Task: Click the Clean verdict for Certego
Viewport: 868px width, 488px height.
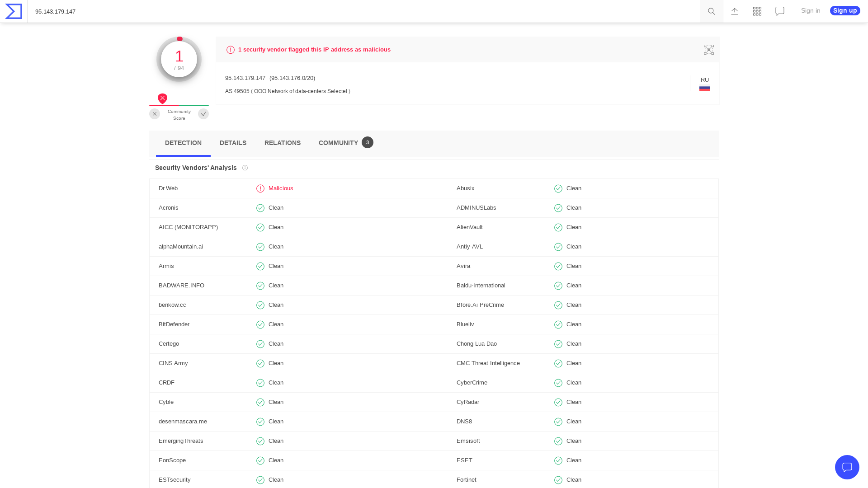Action: (x=276, y=344)
